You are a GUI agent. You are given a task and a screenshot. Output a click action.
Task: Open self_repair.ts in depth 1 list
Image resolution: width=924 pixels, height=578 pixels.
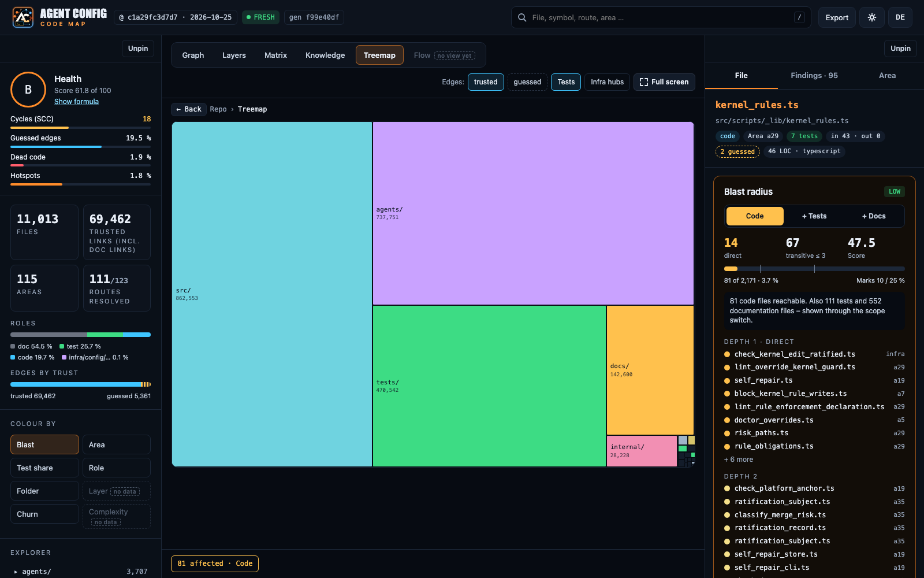(814, 380)
